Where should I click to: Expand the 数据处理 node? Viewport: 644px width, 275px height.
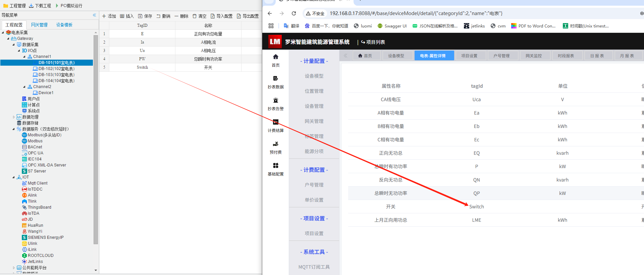coord(14,117)
